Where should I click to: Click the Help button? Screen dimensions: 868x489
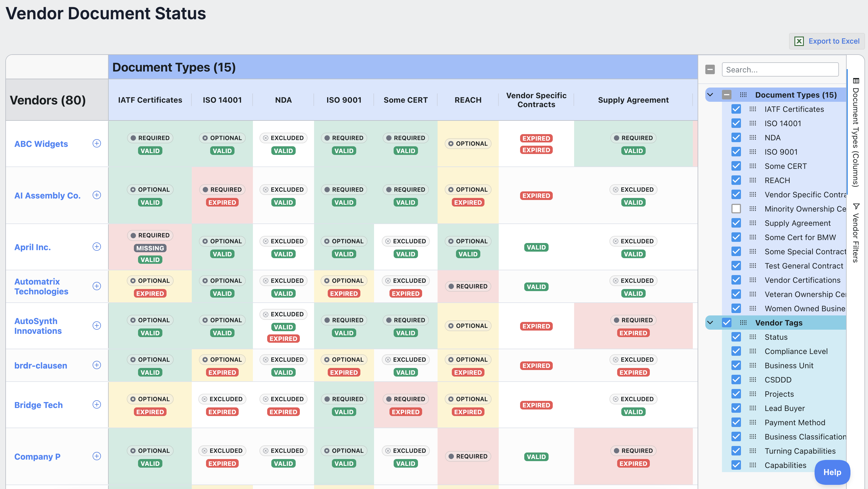coord(832,472)
